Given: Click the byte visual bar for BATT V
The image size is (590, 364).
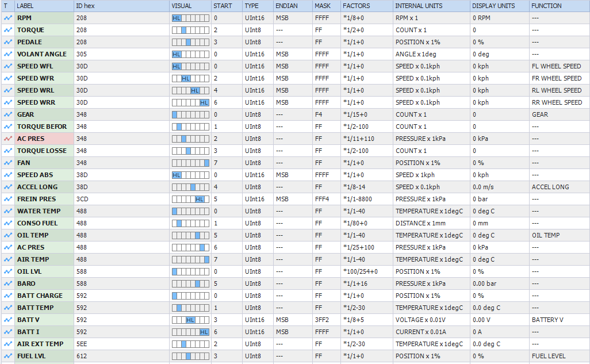Looking at the screenshot, I should point(190,320).
